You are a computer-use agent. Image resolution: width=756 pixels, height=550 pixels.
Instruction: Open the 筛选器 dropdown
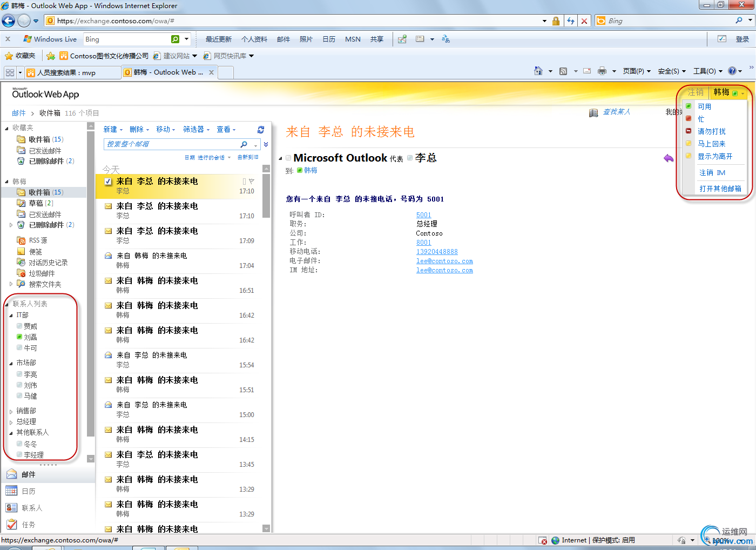click(x=196, y=130)
